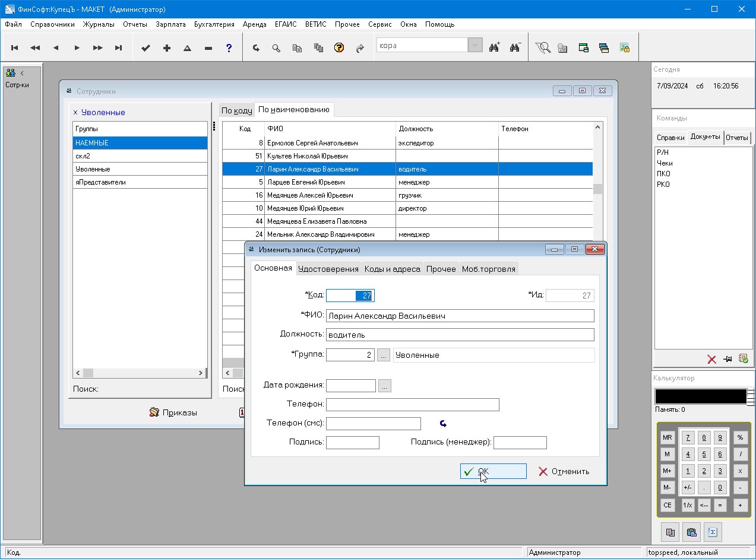Click the yellow help circle icon
Screen dimensions: 756x559
339,48
